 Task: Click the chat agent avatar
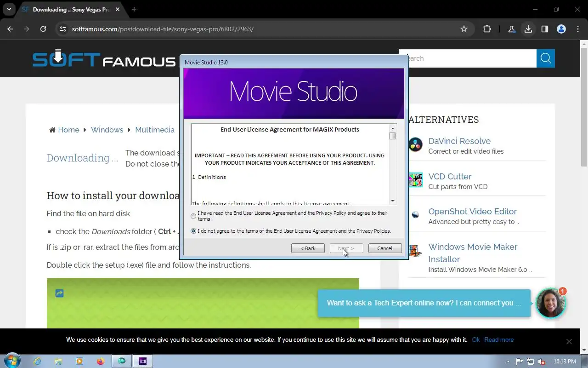[550, 303]
